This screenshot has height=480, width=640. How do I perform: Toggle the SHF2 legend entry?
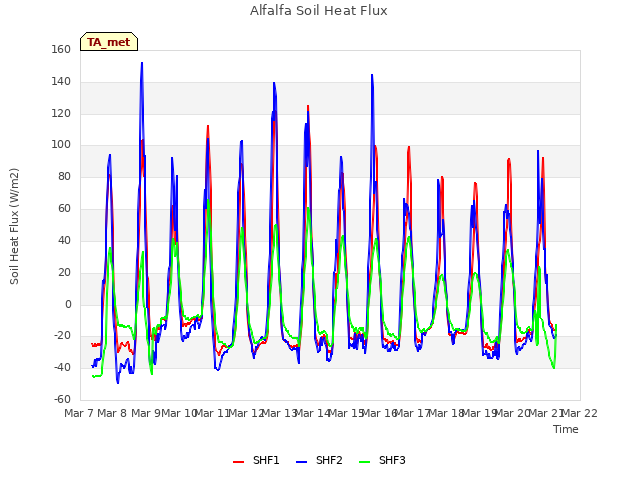pos(319,460)
